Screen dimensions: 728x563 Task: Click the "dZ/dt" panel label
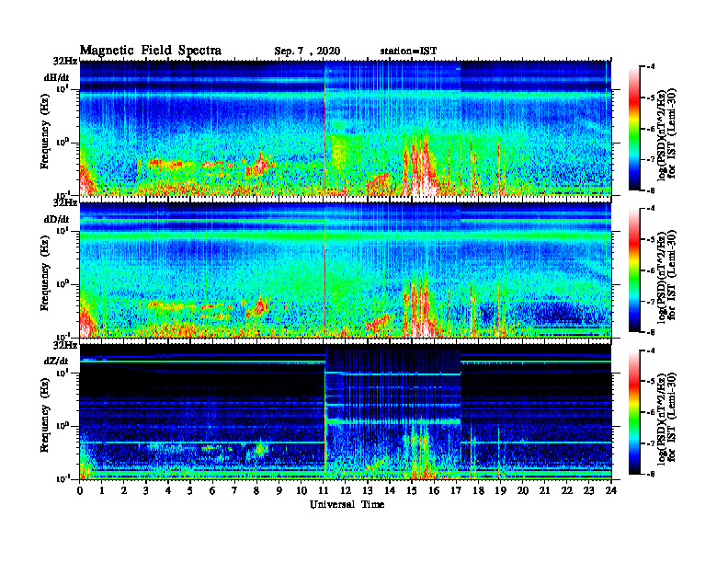56,361
